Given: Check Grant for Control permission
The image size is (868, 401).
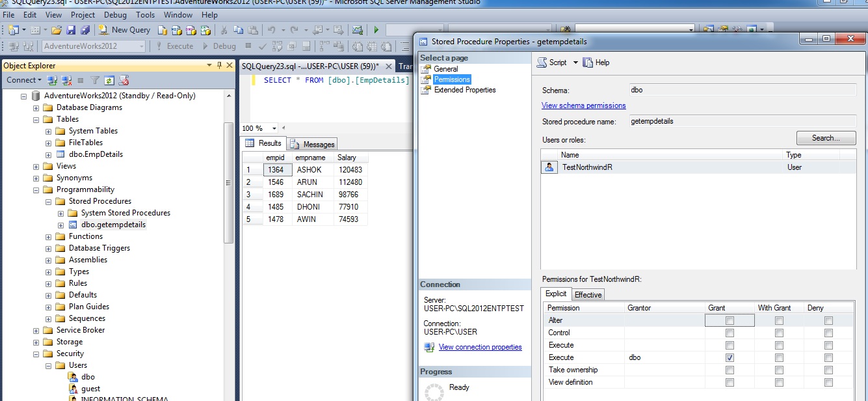Looking at the screenshot, I should tap(730, 333).
